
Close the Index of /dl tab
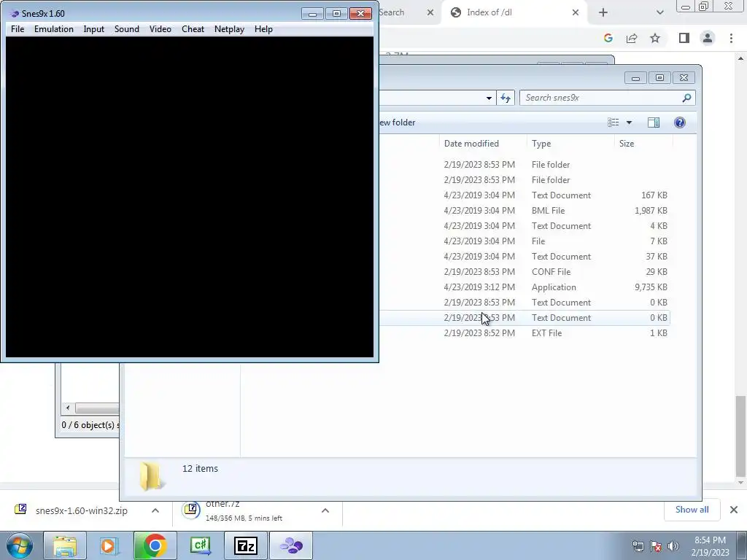(575, 12)
